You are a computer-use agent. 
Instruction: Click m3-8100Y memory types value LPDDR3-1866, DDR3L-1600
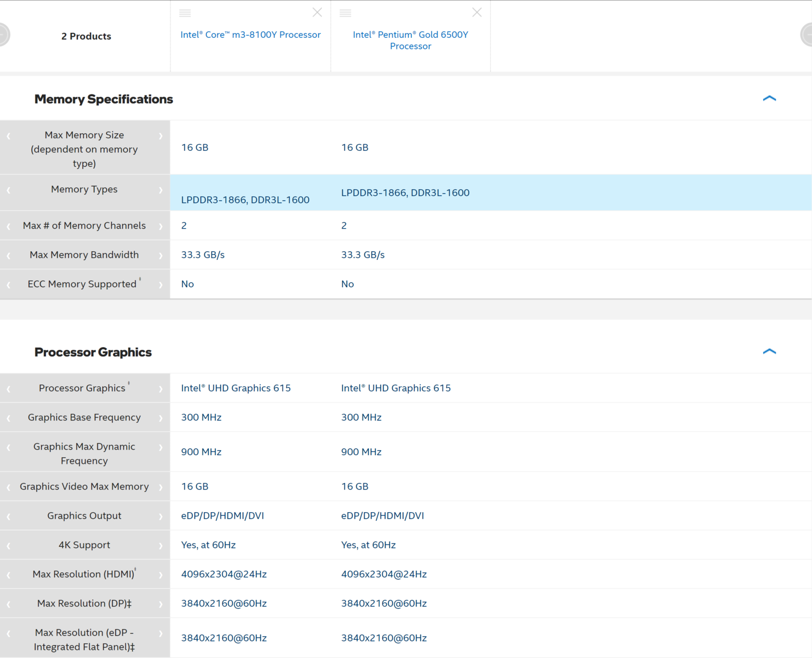[245, 200]
